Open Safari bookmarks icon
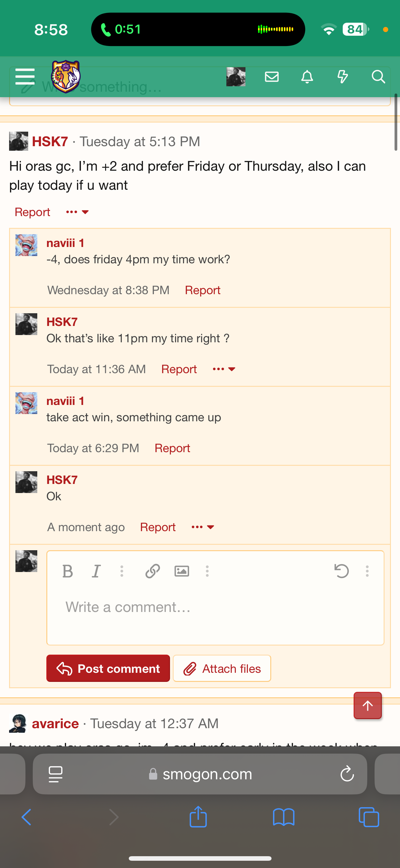Viewport: 400px width, 868px height. [x=283, y=817]
